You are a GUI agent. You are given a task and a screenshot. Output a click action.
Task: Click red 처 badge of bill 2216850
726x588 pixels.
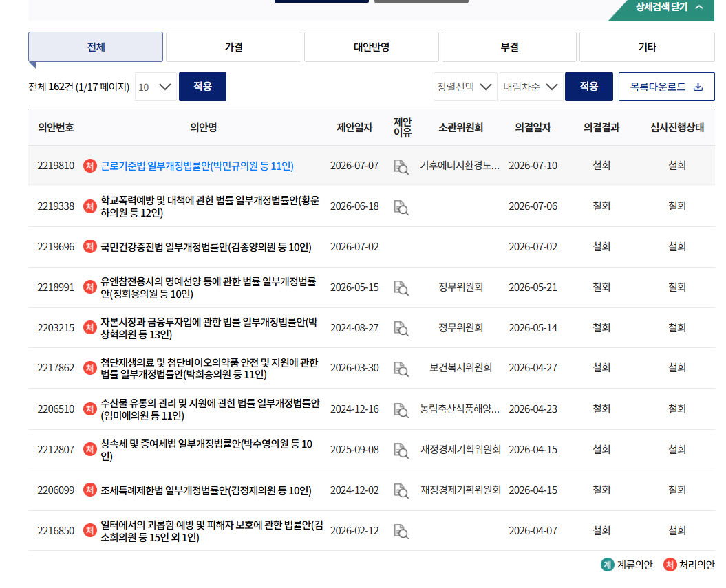click(90, 531)
